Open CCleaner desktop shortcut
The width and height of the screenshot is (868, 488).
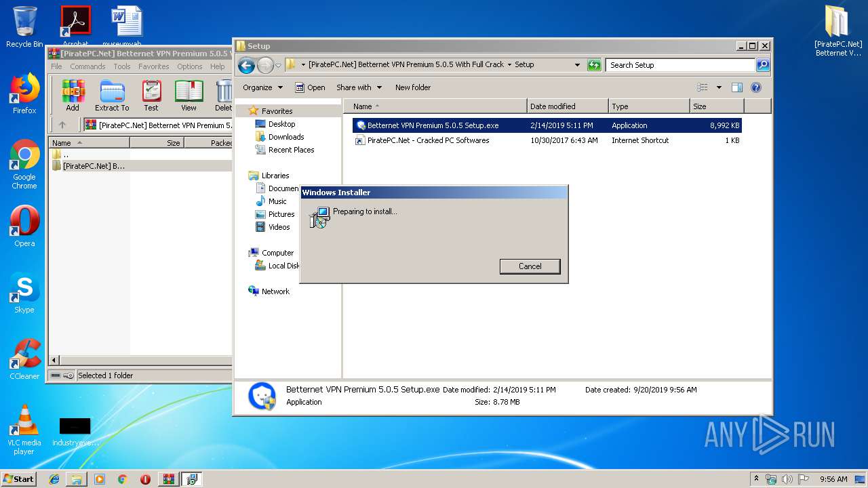coord(24,359)
